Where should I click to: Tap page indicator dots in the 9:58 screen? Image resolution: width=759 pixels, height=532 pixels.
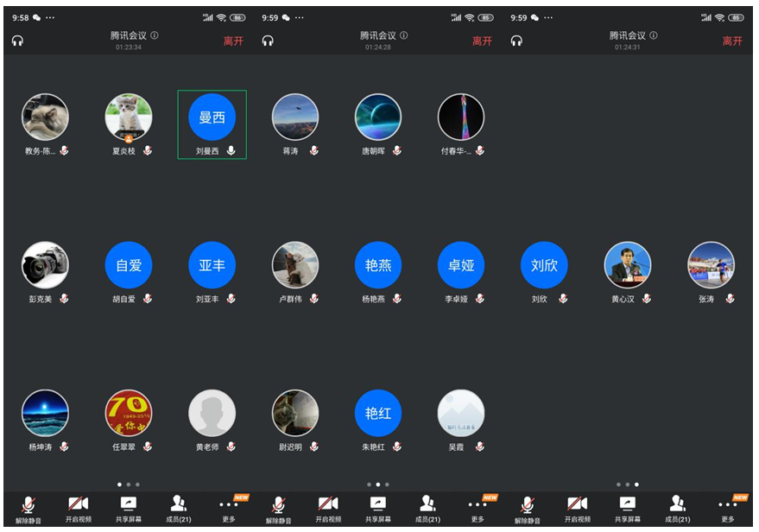point(128,484)
